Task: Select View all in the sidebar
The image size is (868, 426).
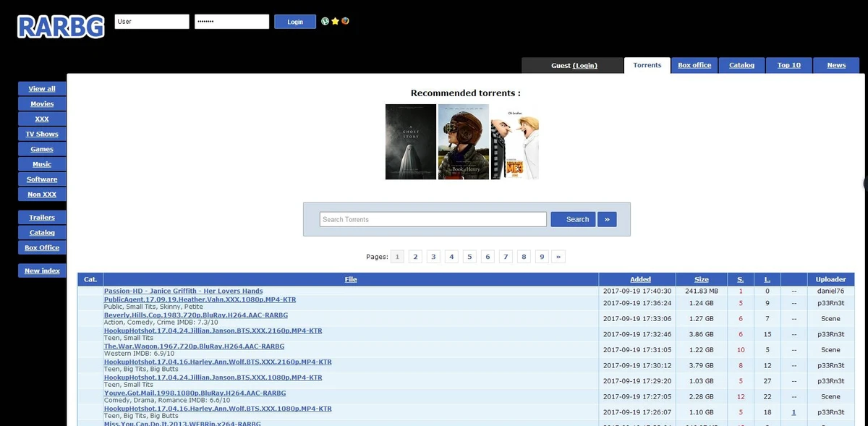Action: click(x=42, y=88)
